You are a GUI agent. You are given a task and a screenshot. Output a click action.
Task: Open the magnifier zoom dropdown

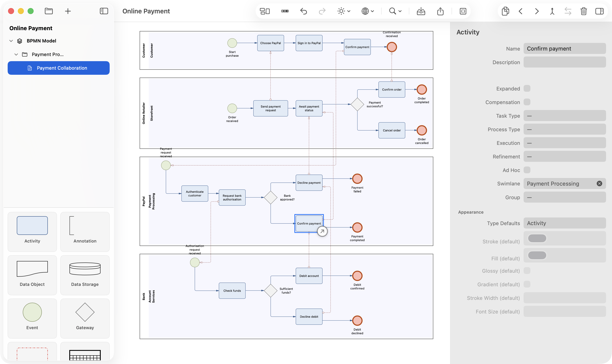click(395, 11)
